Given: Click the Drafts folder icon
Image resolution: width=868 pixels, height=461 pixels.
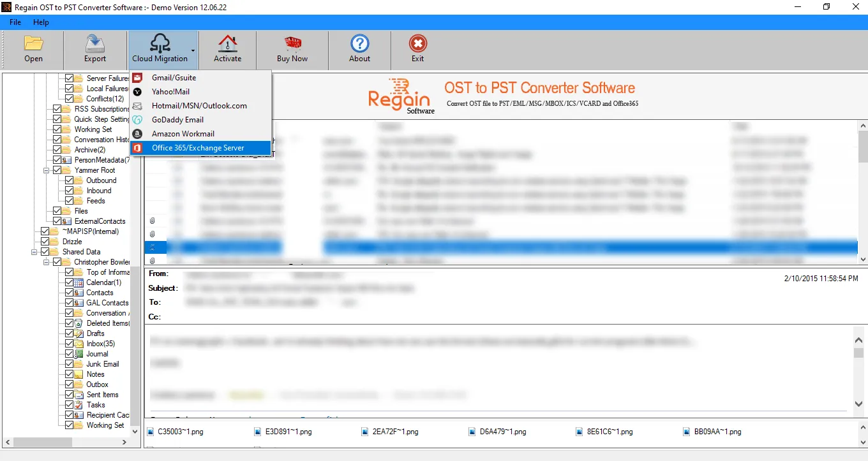Looking at the screenshot, I should (79, 333).
